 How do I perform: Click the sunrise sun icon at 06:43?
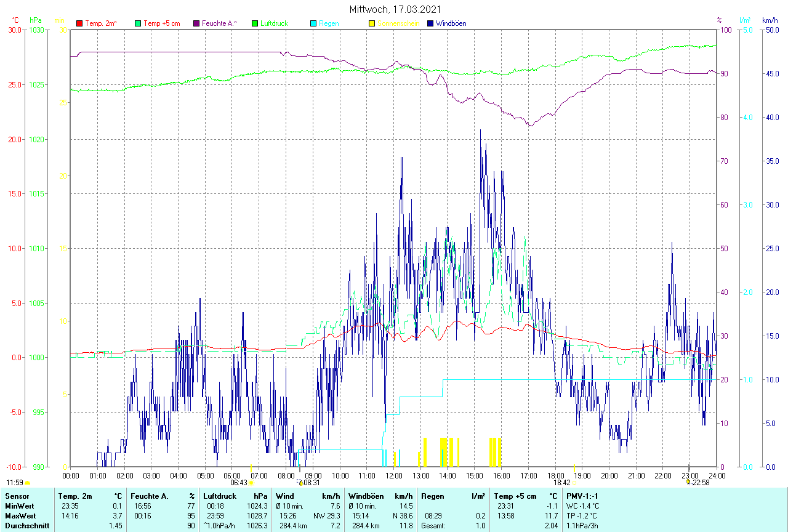(x=251, y=483)
